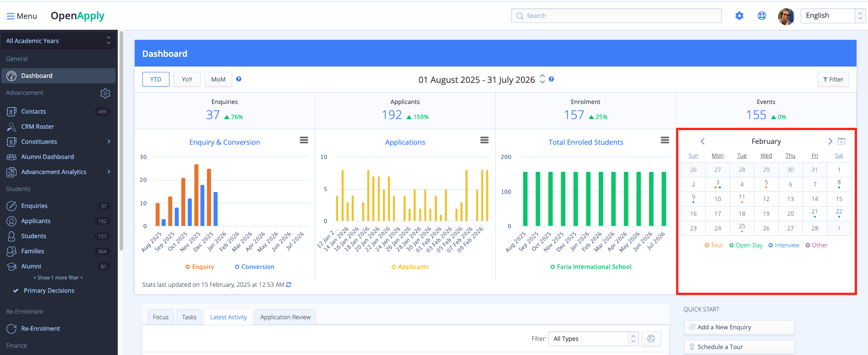Open Enquiry & Conversion chart menu
This screenshot has width=868, height=355.
click(304, 140)
